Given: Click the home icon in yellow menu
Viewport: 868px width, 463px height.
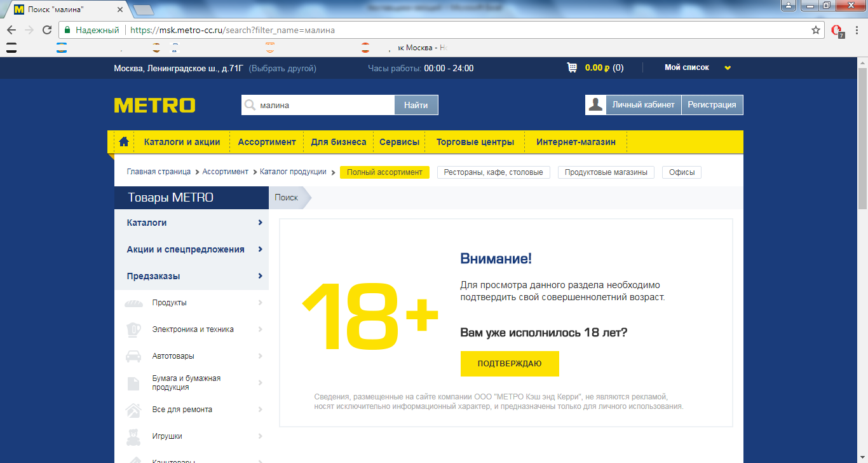Looking at the screenshot, I should tap(124, 142).
